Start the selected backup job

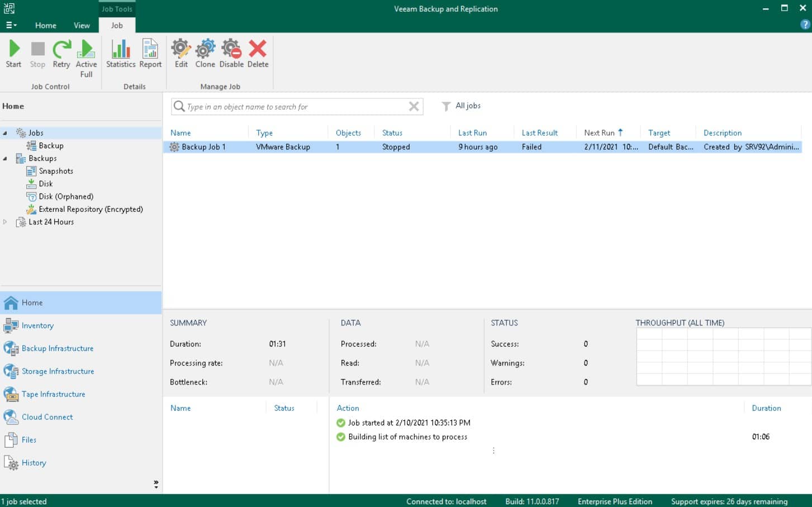(x=13, y=53)
